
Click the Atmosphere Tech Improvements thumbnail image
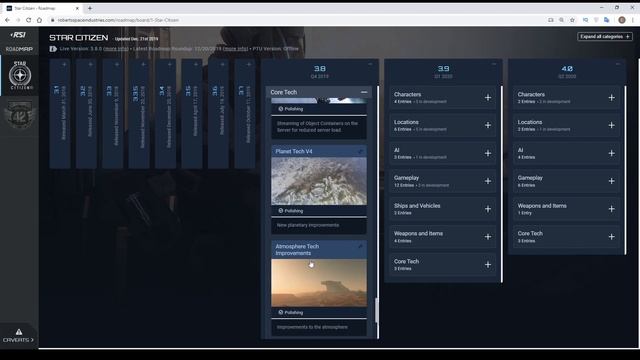pyautogui.click(x=319, y=283)
